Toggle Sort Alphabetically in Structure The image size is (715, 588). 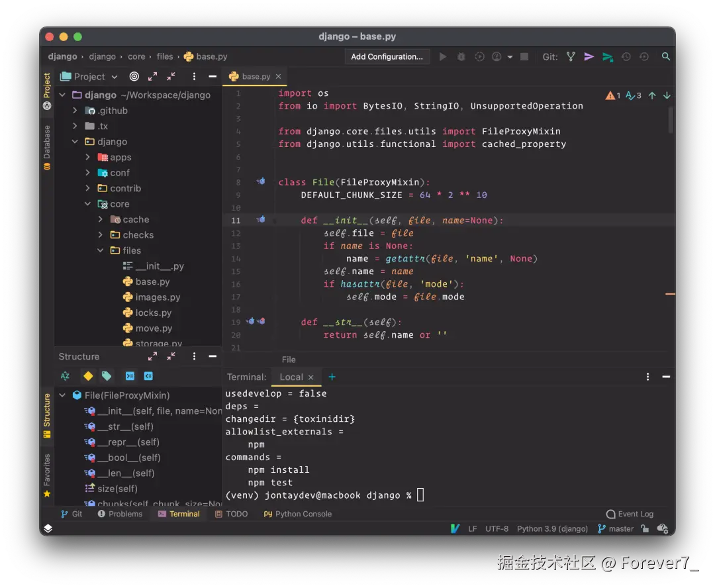pos(65,376)
